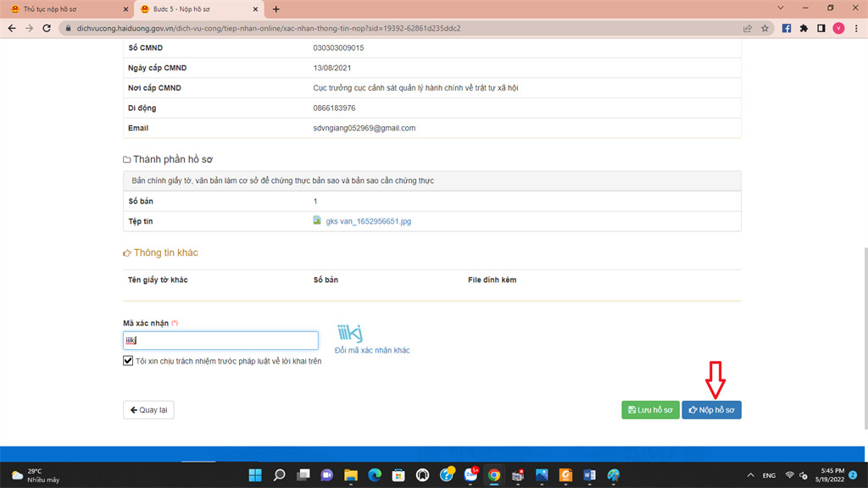
Task: Open taskbar Search
Action: click(x=279, y=475)
